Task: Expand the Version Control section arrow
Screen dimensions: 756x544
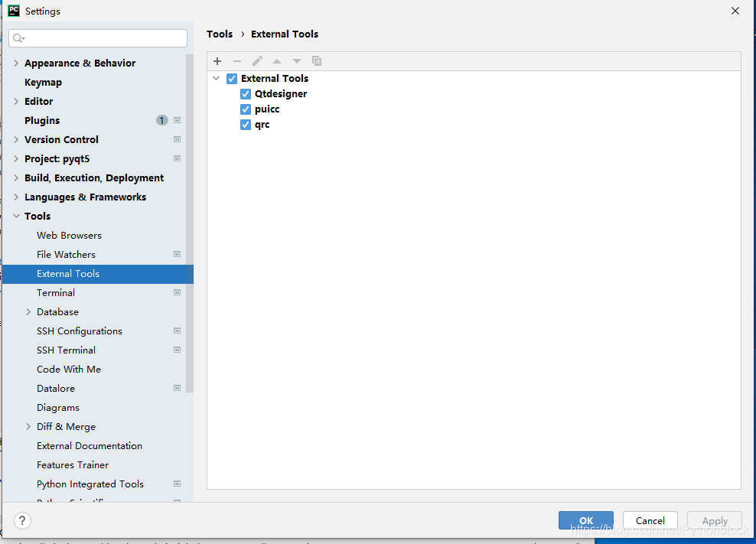Action: (x=16, y=139)
